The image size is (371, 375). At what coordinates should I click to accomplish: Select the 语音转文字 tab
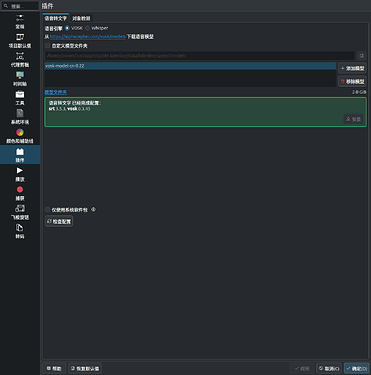point(56,18)
